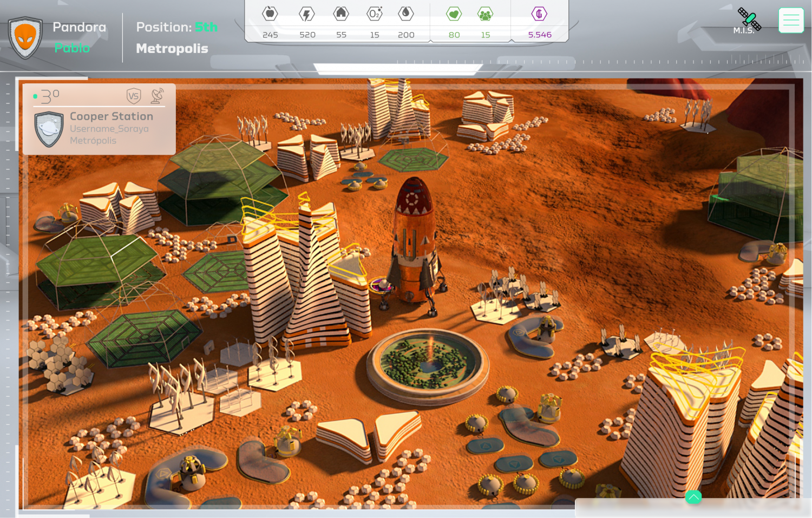This screenshot has width=812, height=518.
Task: Click the 80 health value
Action: coord(454,35)
